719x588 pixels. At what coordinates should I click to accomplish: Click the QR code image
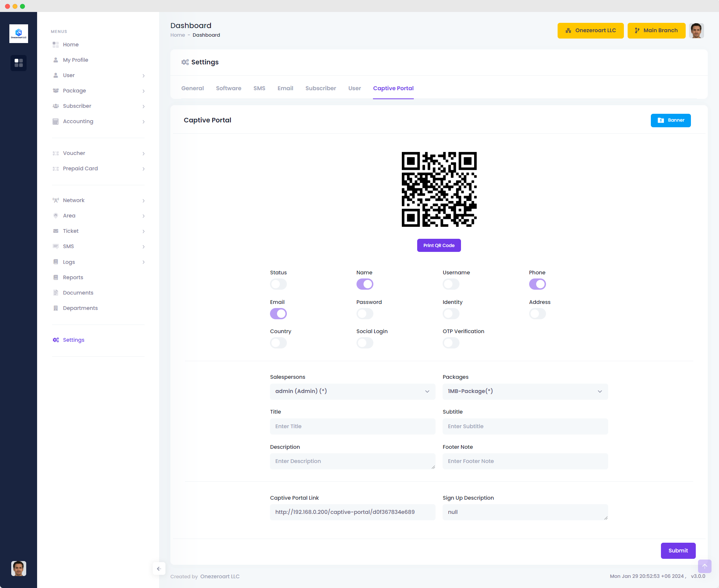[439, 189]
